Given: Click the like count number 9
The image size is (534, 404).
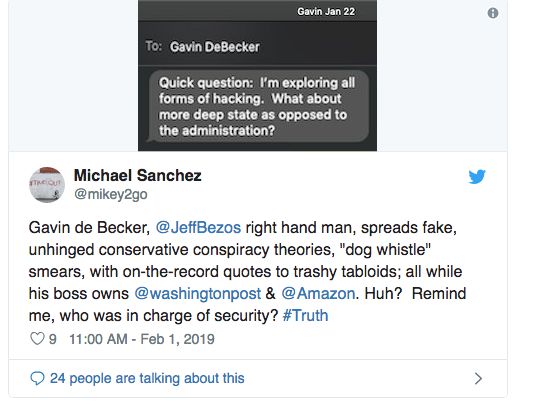Looking at the screenshot, I should [x=52, y=339].
